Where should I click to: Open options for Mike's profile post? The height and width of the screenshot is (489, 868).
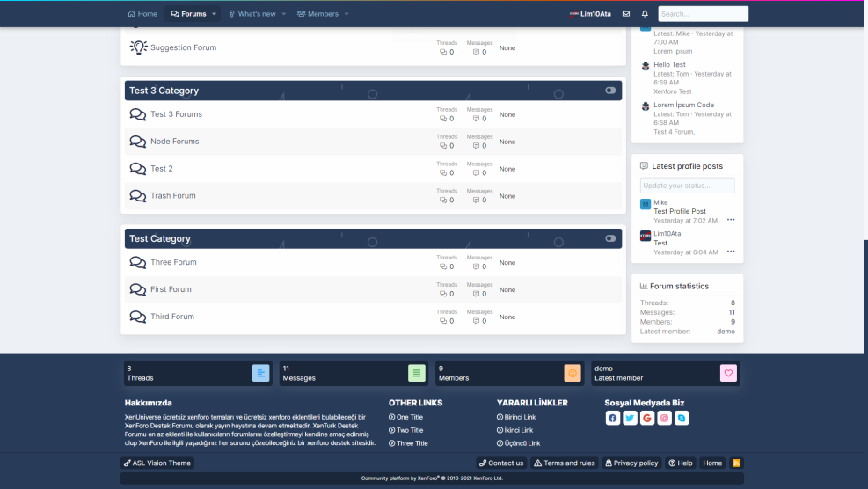pos(730,220)
